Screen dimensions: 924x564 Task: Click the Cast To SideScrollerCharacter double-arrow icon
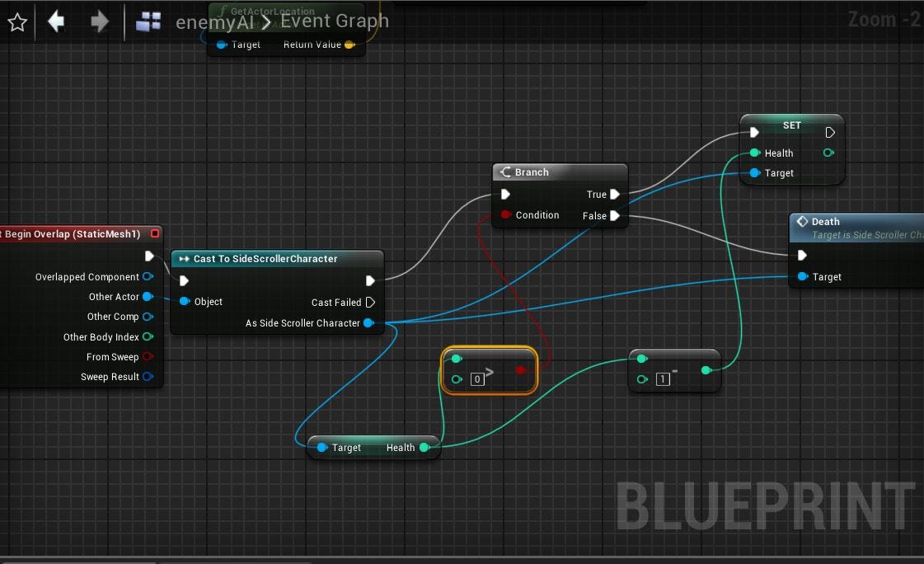[185, 258]
